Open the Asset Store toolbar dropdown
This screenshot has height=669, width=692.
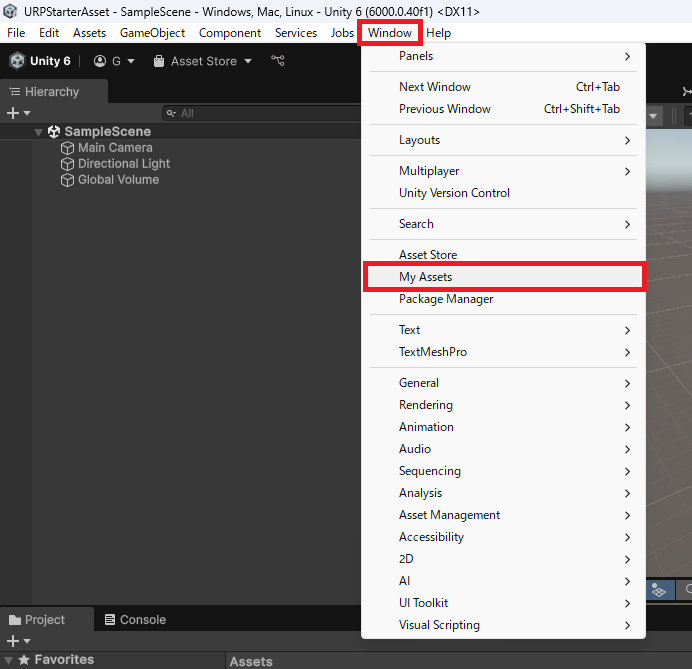point(203,61)
